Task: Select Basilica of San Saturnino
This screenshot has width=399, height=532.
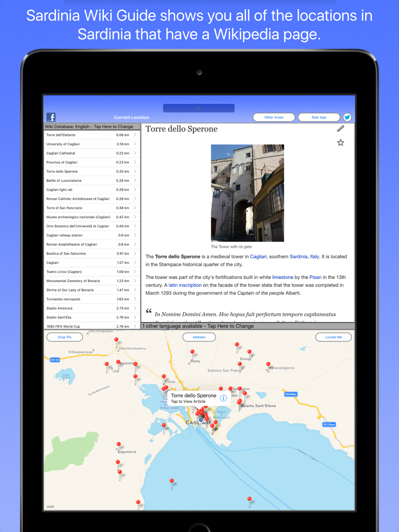Action: pyautogui.click(x=92, y=254)
